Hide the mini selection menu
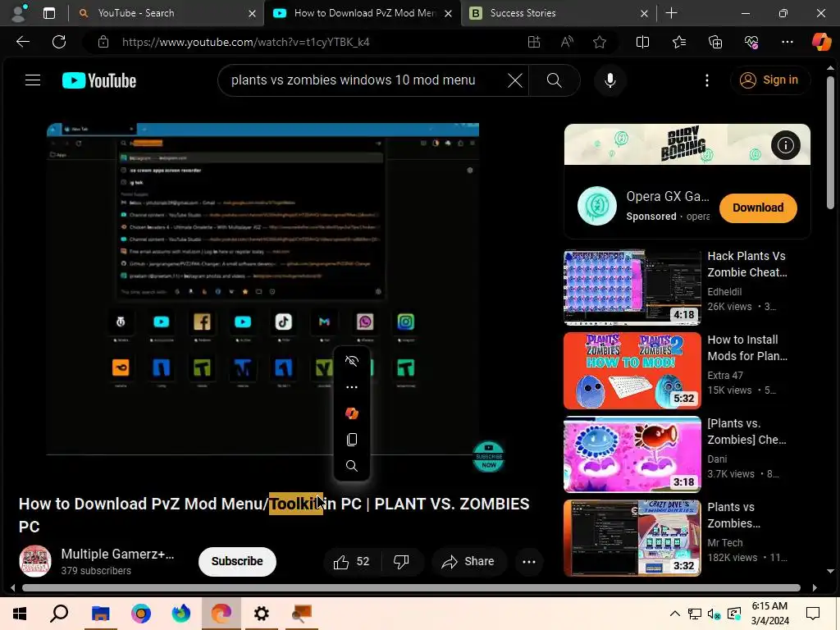The height and width of the screenshot is (630, 840). pyautogui.click(x=351, y=361)
